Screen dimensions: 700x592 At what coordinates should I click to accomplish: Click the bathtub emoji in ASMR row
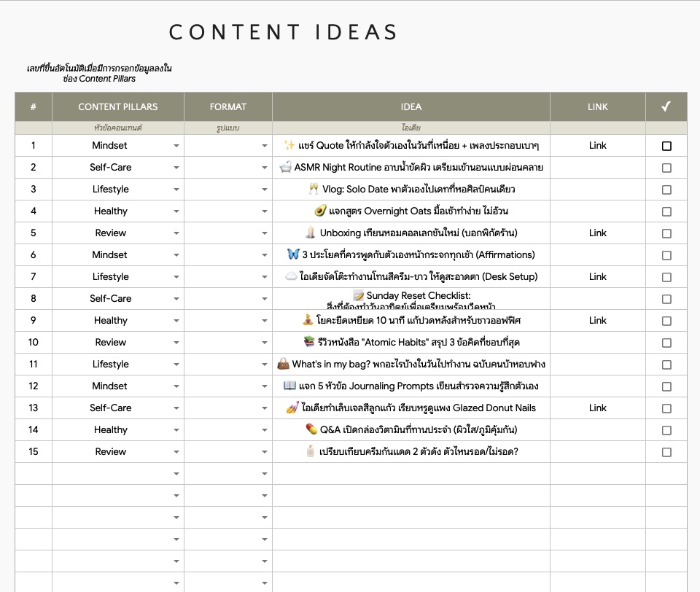tap(285, 168)
